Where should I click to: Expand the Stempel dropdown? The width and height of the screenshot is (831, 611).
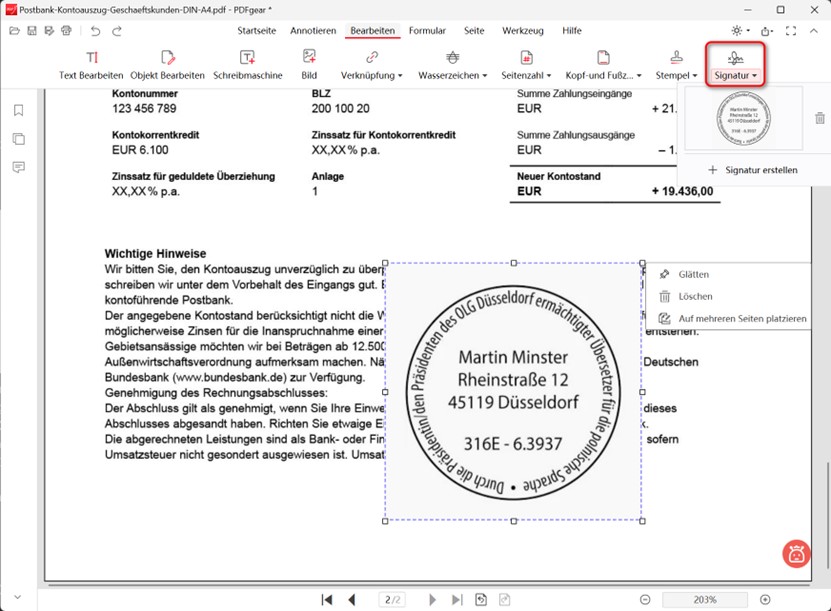coord(677,65)
